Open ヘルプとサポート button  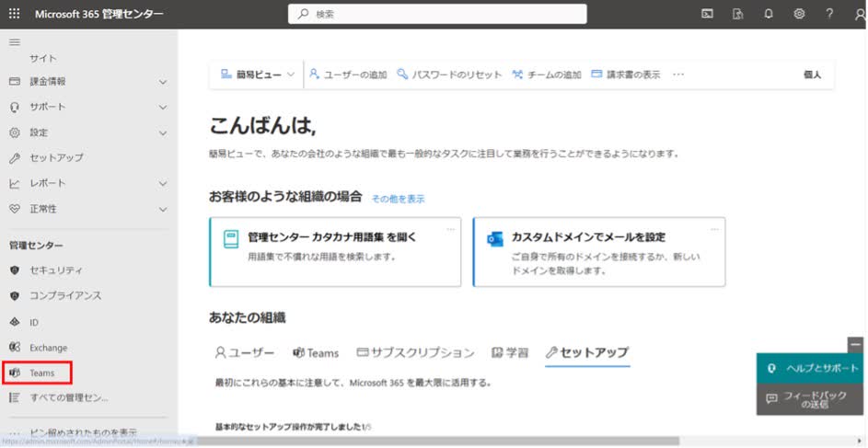[810, 368]
